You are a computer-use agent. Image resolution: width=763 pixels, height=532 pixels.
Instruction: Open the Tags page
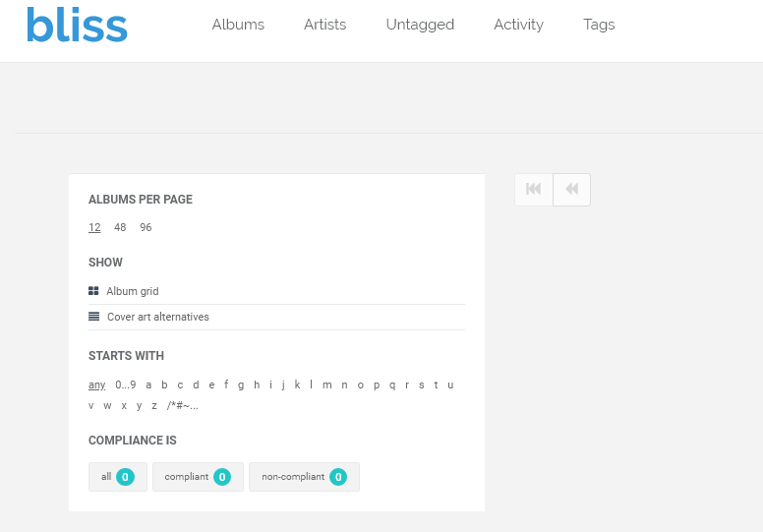[599, 25]
